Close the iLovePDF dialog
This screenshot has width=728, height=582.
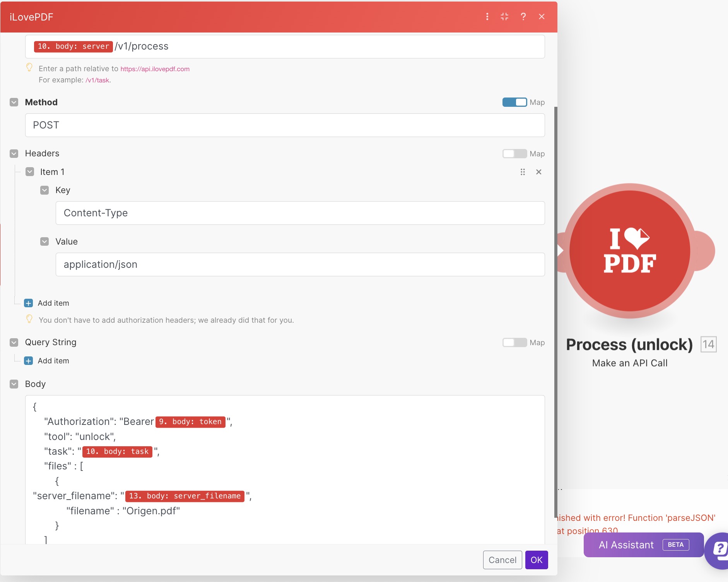click(542, 17)
